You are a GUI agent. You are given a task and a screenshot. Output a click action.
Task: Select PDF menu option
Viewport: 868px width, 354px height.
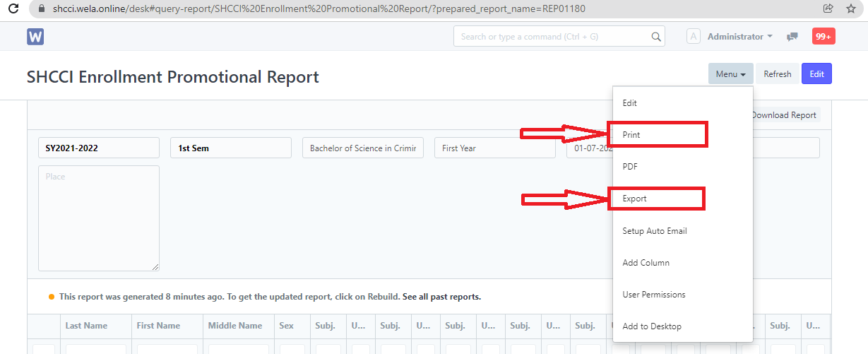coord(630,167)
